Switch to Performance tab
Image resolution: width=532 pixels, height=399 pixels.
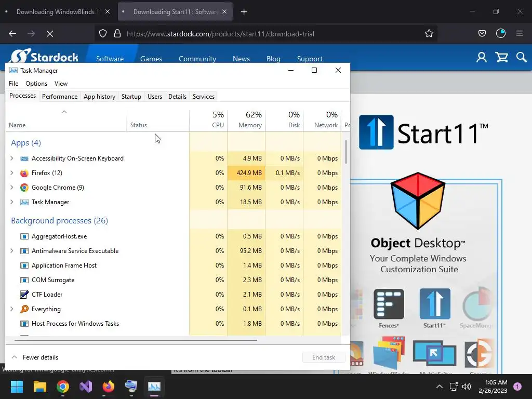coord(60,97)
